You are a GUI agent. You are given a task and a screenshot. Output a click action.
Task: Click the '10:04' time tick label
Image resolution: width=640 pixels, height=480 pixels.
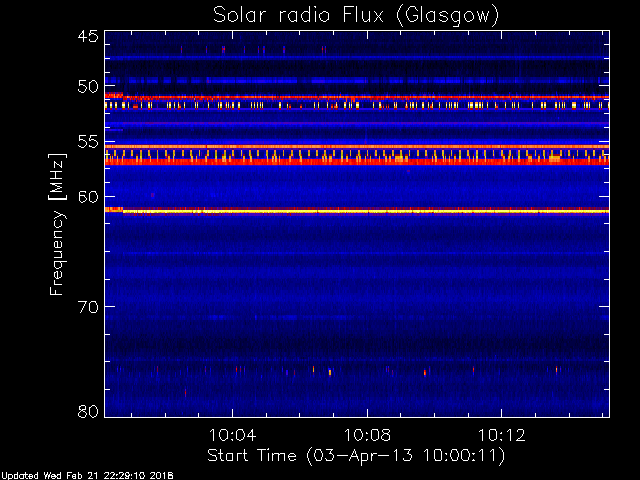(x=232, y=435)
